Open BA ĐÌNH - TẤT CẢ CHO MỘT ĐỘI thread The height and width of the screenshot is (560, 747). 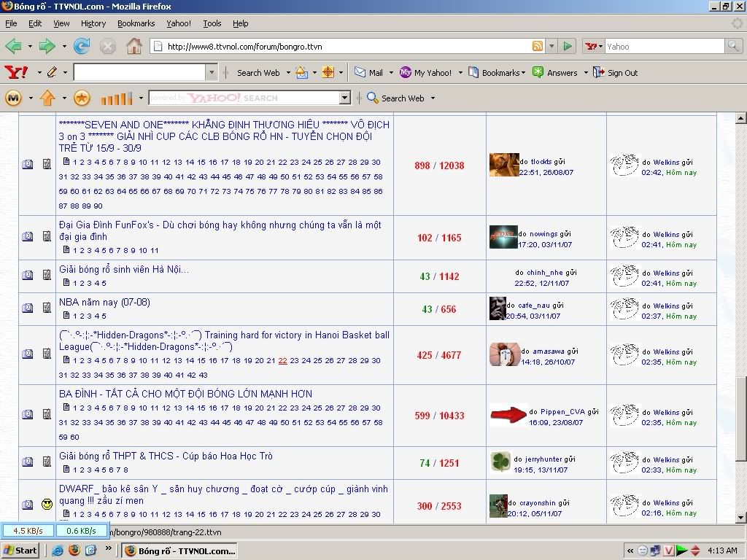pos(186,394)
